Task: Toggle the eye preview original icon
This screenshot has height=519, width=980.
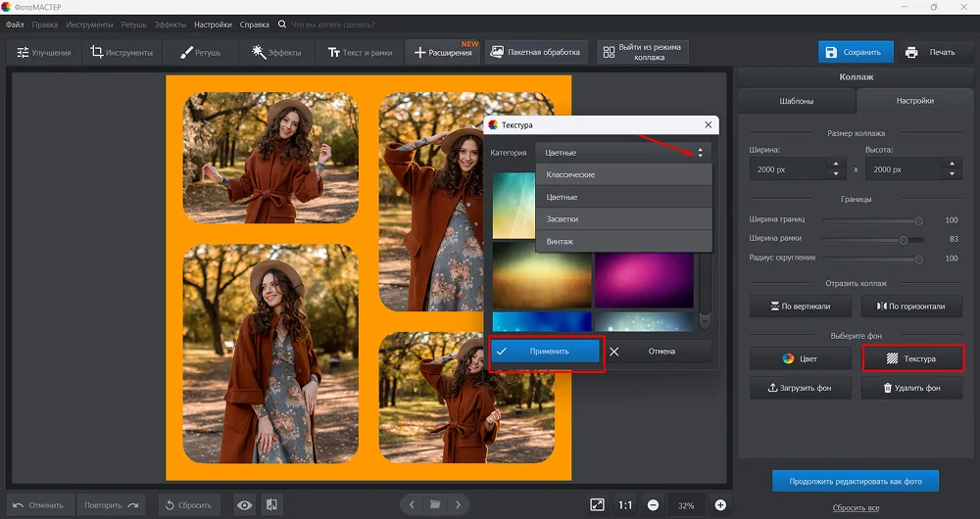Action: pos(244,505)
